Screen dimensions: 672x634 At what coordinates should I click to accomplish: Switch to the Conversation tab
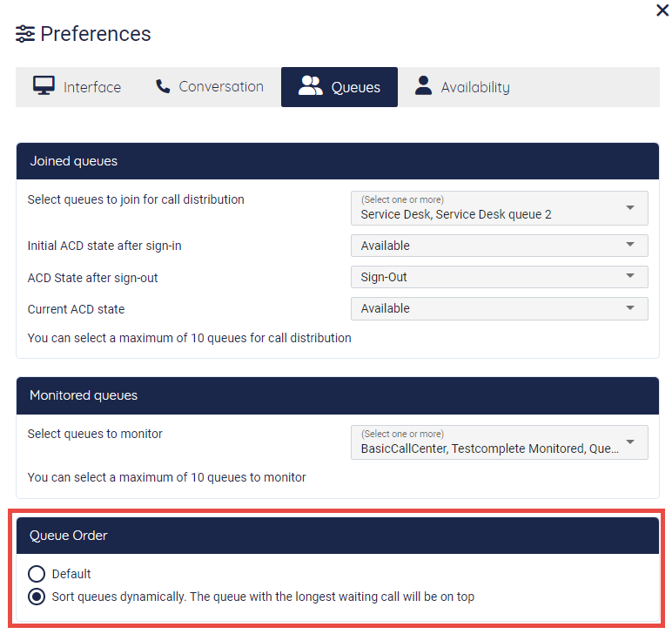[221, 86]
